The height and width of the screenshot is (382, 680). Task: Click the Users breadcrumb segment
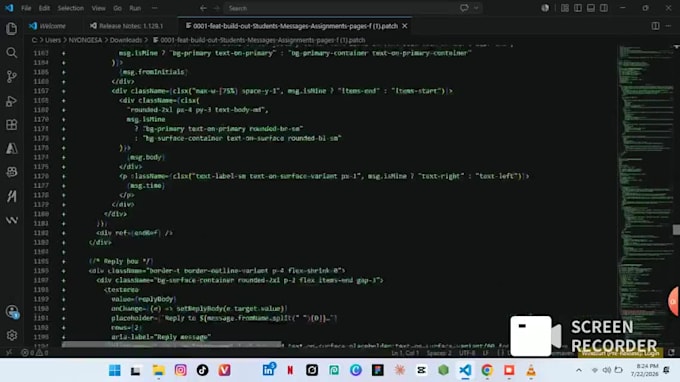tap(53, 40)
